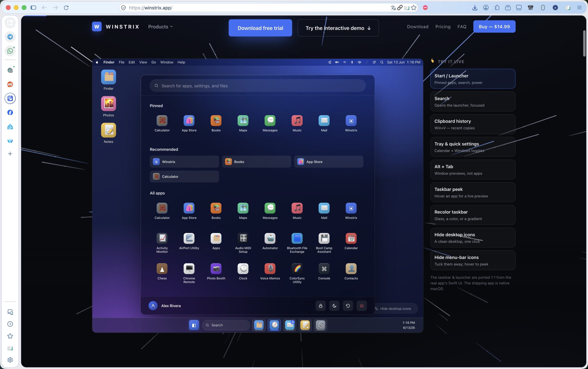The image size is (588, 369).
Task: Open the Chess app
Action: (x=162, y=272)
